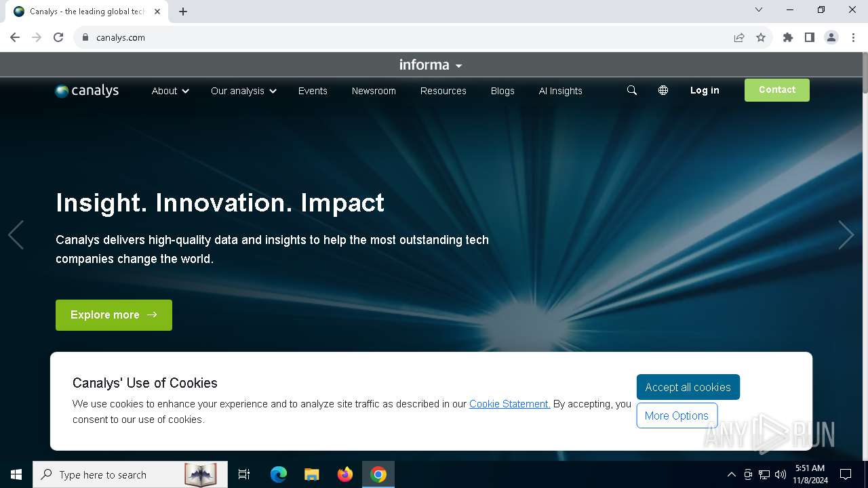Image resolution: width=868 pixels, height=488 pixels.
Task: Open the Chrome profile avatar
Action: [x=831, y=37]
